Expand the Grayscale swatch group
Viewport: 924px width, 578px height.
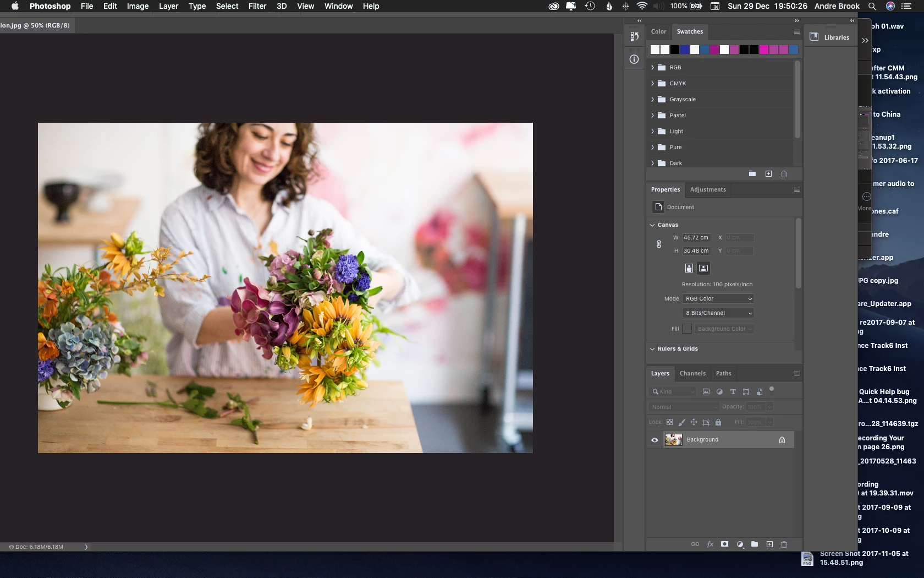click(653, 100)
